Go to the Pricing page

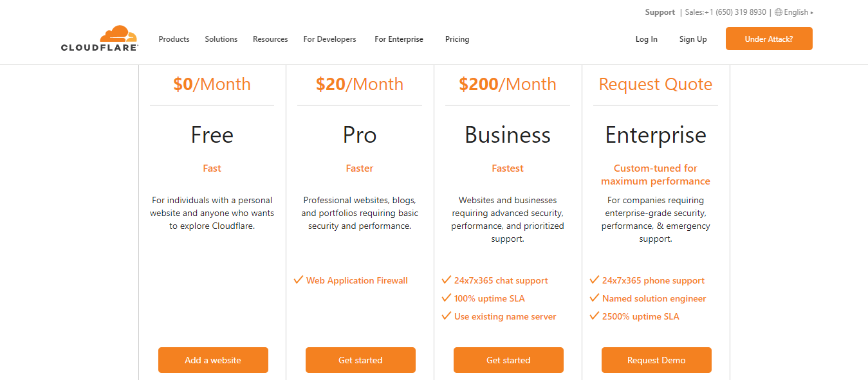[457, 39]
